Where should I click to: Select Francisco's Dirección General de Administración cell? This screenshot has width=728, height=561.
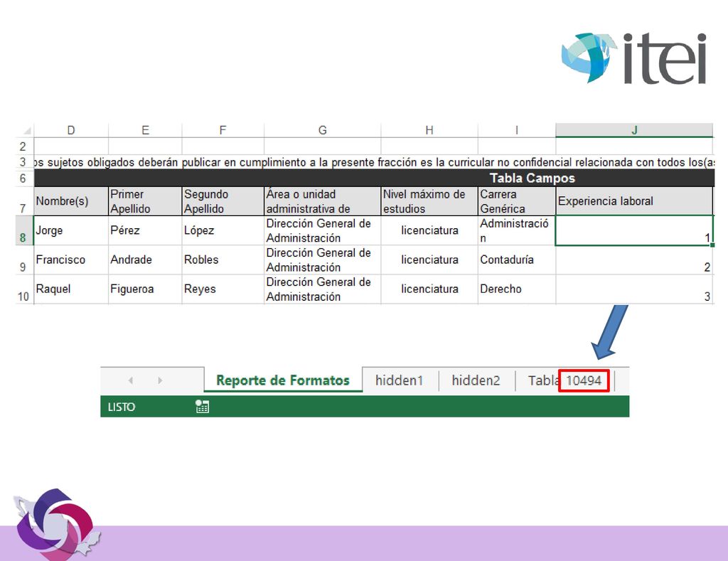(322, 260)
